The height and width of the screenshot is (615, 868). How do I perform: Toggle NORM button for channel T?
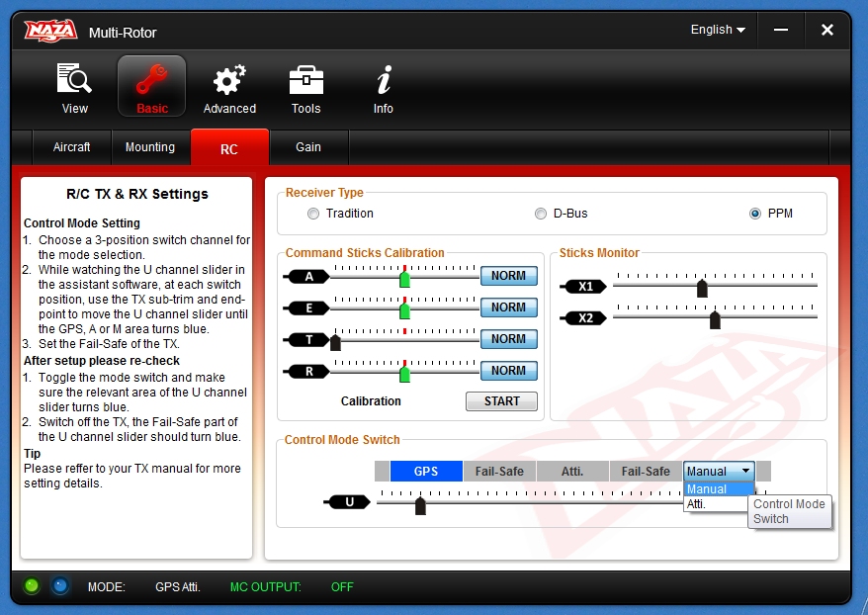point(509,339)
